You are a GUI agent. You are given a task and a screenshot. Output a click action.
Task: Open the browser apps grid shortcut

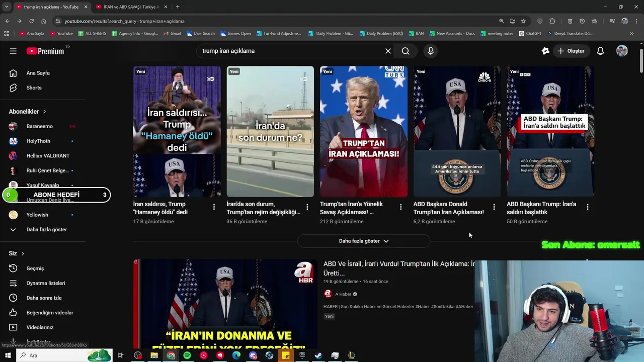click(7, 34)
